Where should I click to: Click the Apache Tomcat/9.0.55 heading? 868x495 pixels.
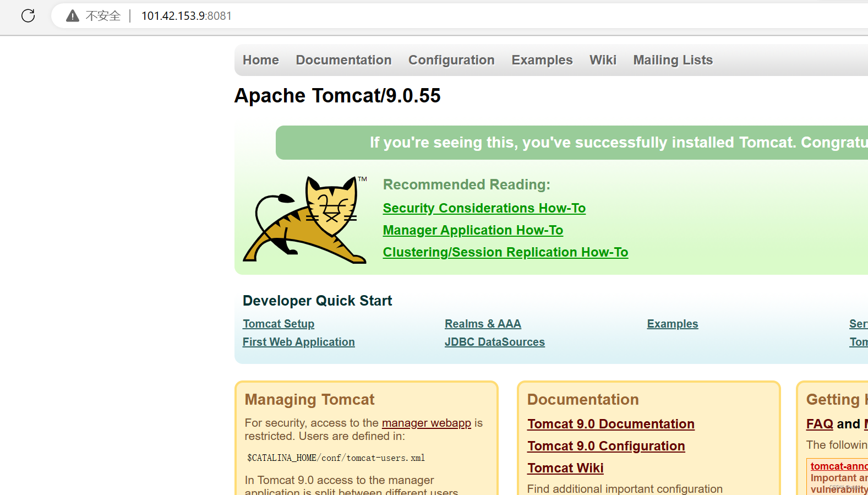337,96
